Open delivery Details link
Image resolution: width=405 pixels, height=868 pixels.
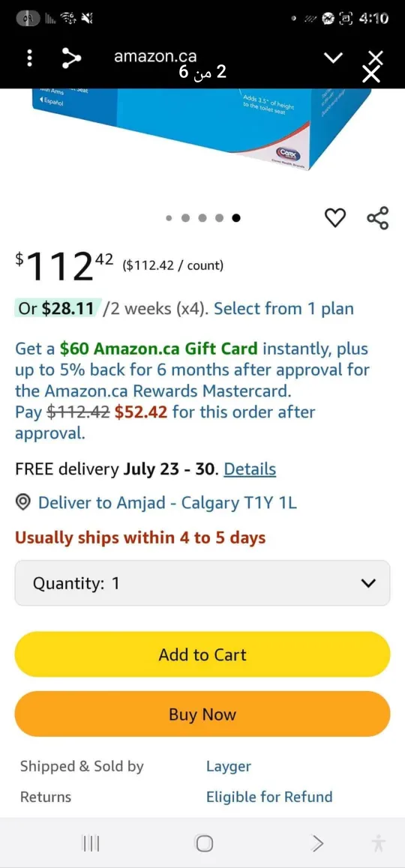[249, 469]
